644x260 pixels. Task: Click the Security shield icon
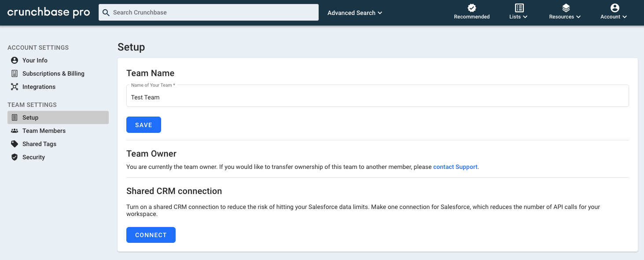[15, 157]
